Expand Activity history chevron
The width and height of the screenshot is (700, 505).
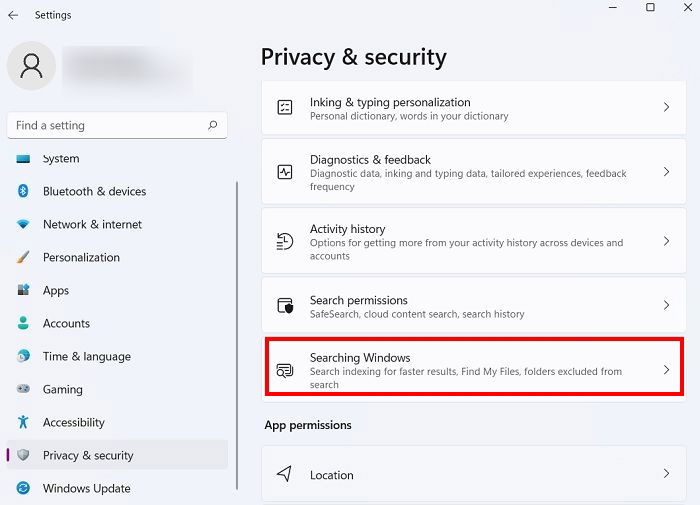click(666, 241)
